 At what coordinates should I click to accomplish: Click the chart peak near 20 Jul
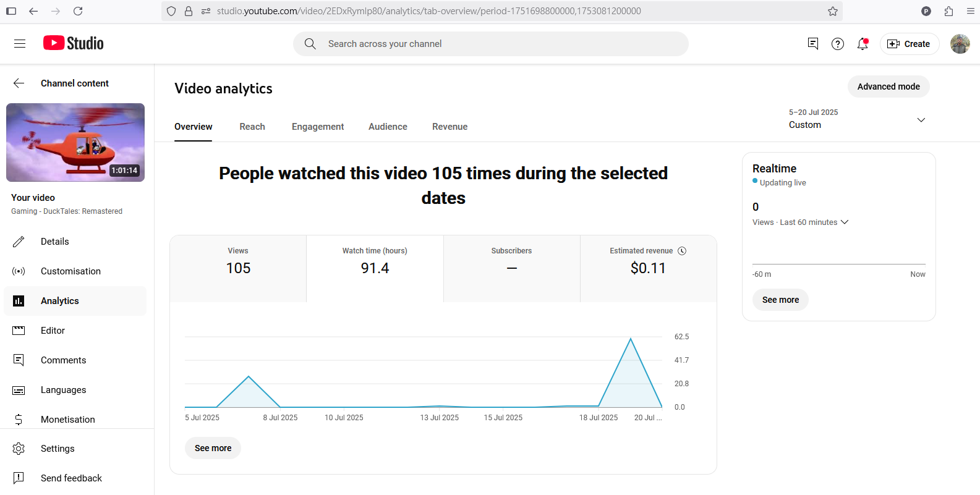coord(631,339)
